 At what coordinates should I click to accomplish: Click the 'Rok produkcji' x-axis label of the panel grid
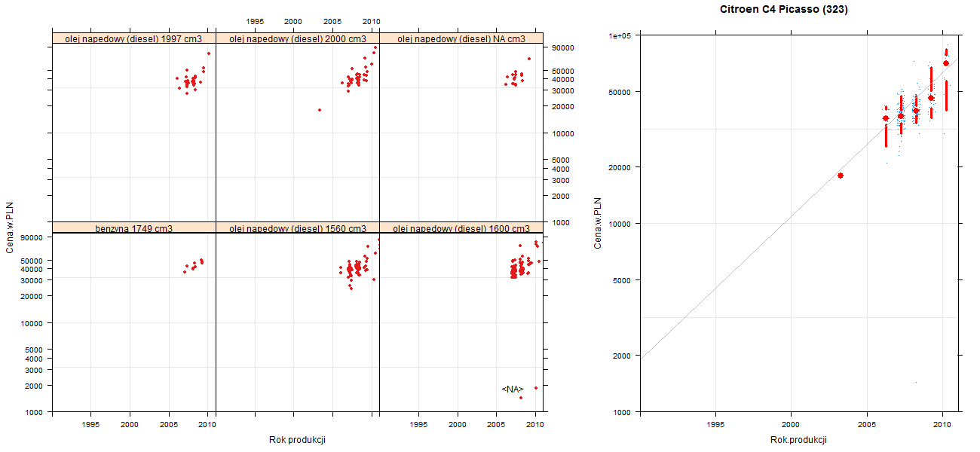point(297,440)
